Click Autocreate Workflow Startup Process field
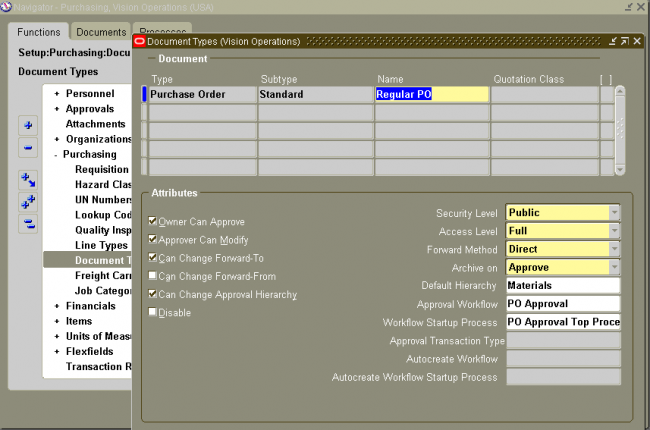The image size is (650, 430). 563,377
